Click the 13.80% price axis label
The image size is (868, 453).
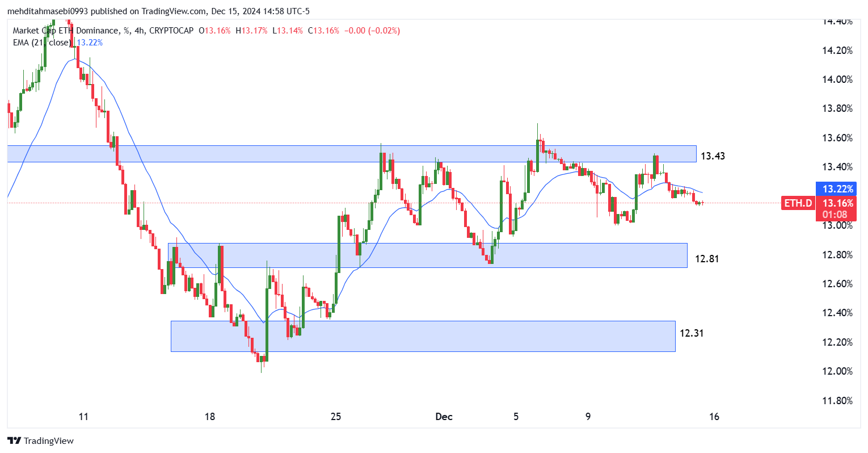837,108
